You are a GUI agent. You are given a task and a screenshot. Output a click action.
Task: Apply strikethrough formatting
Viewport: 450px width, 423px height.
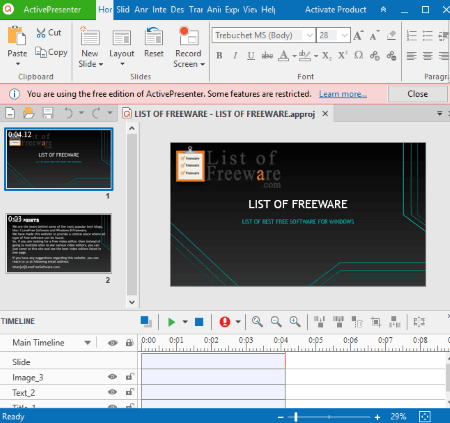point(267,55)
